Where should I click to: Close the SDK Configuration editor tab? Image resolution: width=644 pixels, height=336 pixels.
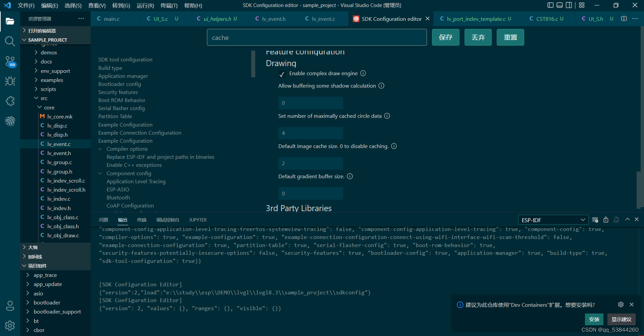coord(428,19)
